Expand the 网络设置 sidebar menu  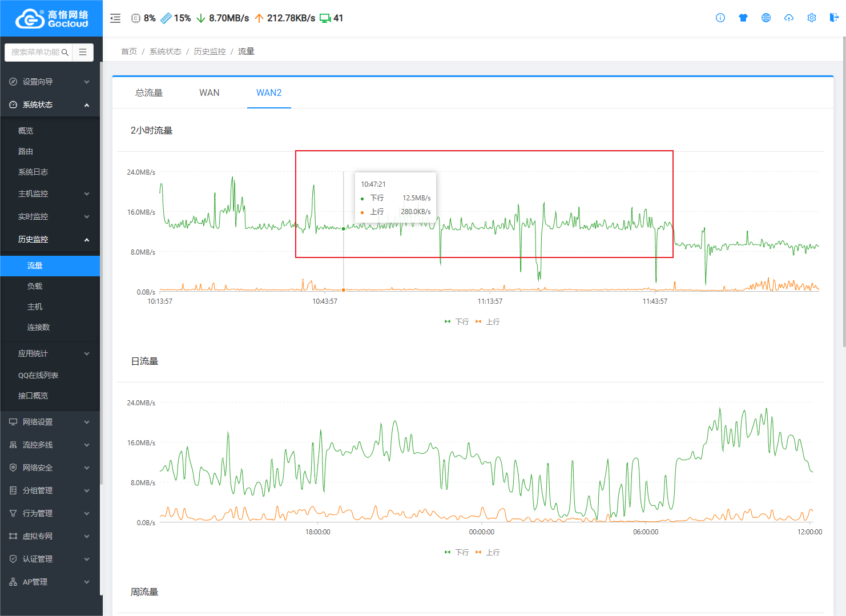tap(50, 422)
